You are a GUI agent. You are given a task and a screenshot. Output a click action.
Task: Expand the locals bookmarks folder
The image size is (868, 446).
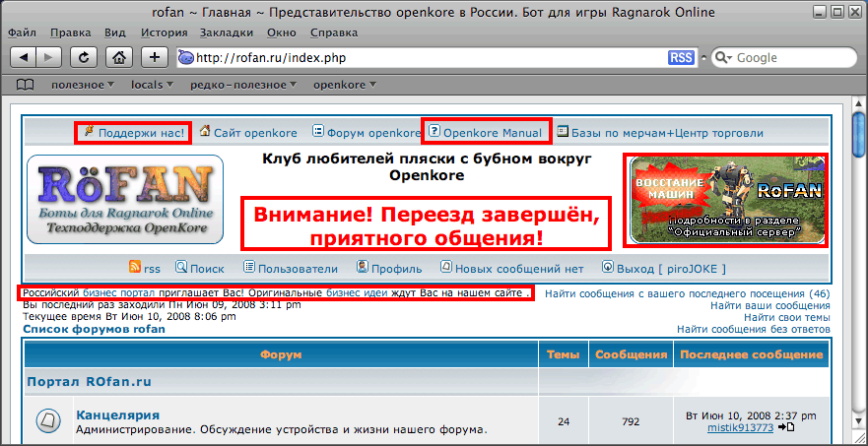pyautogui.click(x=153, y=86)
